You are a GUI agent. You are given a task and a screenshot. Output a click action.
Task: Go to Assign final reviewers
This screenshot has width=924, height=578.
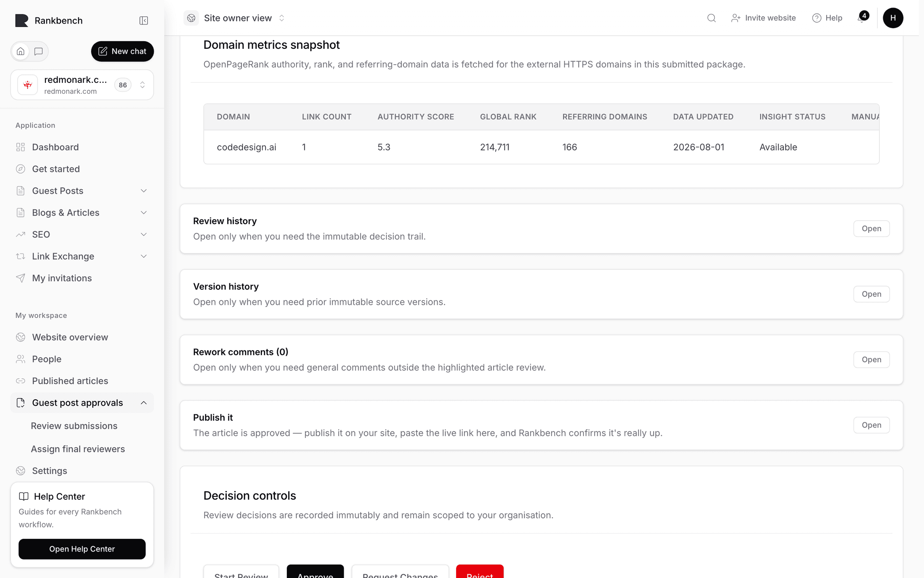[x=78, y=449]
